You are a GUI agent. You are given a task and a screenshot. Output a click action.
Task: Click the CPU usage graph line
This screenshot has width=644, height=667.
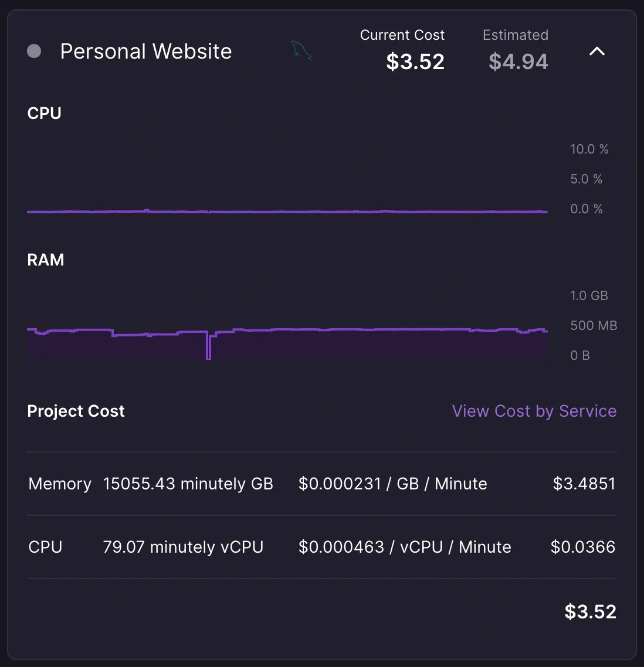point(287,212)
